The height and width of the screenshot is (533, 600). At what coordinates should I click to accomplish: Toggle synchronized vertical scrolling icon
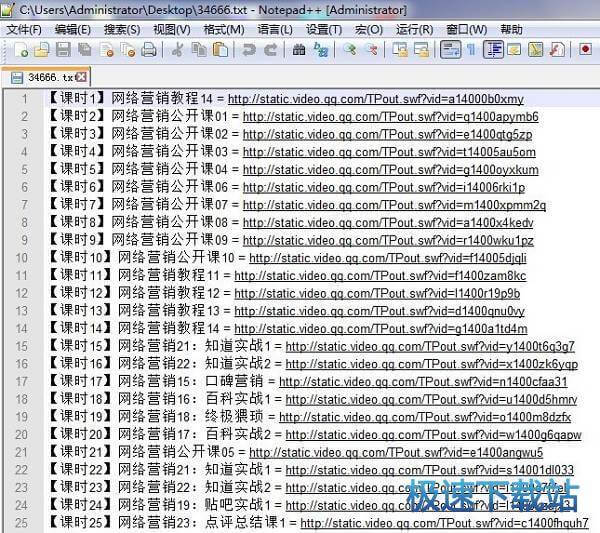pos(400,50)
